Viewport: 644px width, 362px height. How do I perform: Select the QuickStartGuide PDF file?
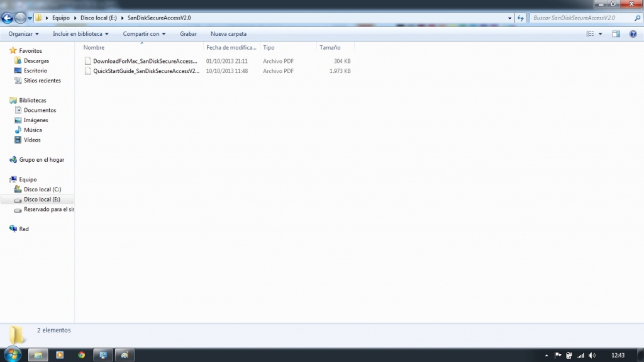[145, 71]
